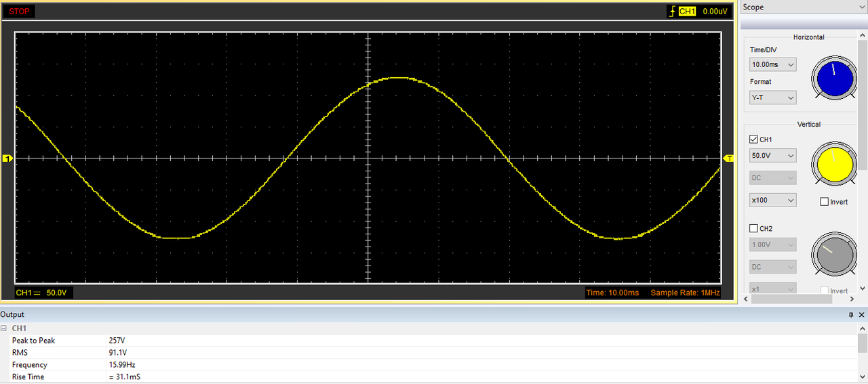Turn the blue Horizontal Time/DIV knob
This screenshot has width=868, height=384.
tap(835, 79)
